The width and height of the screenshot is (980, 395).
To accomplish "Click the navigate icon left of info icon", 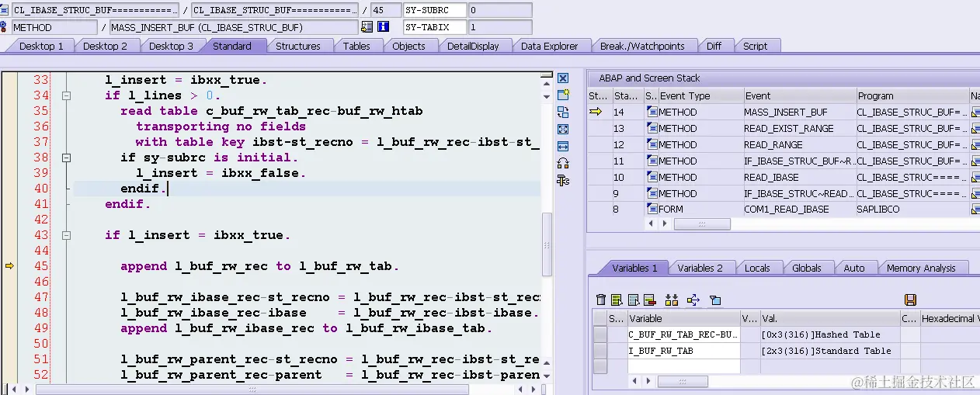I will pyautogui.click(x=366, y=27).
